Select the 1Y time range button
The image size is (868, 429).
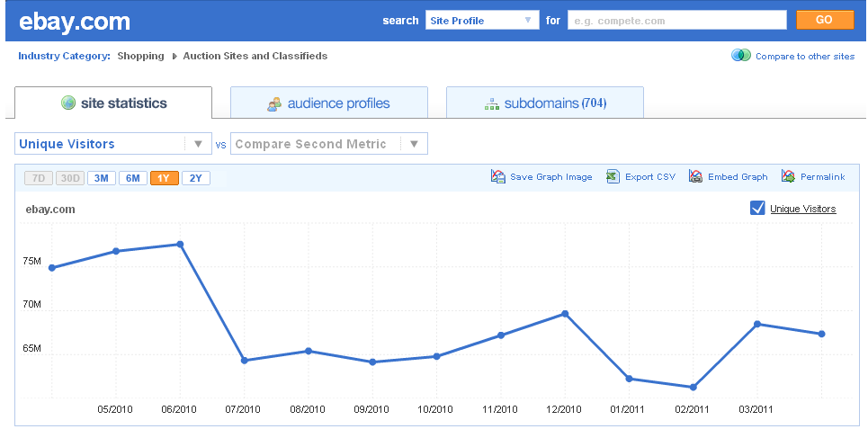pos(165,178)
